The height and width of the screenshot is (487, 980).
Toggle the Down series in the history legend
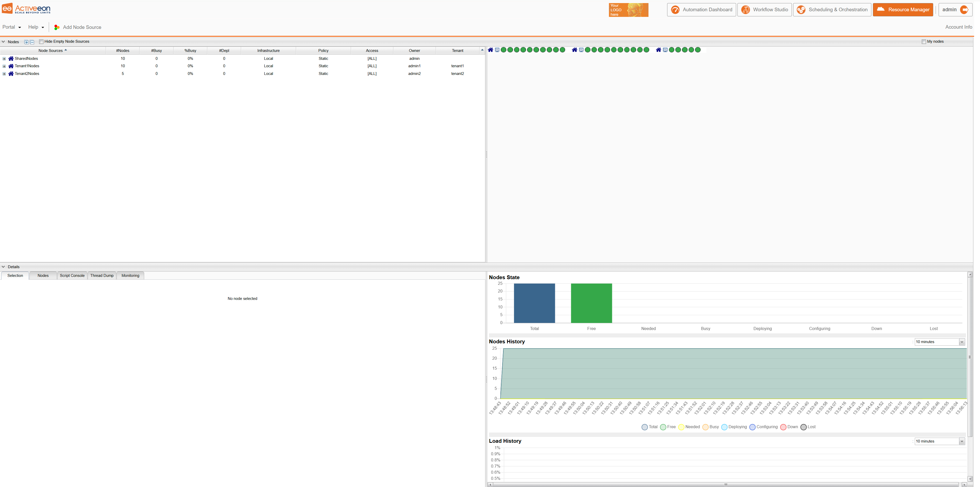[789, 427]
